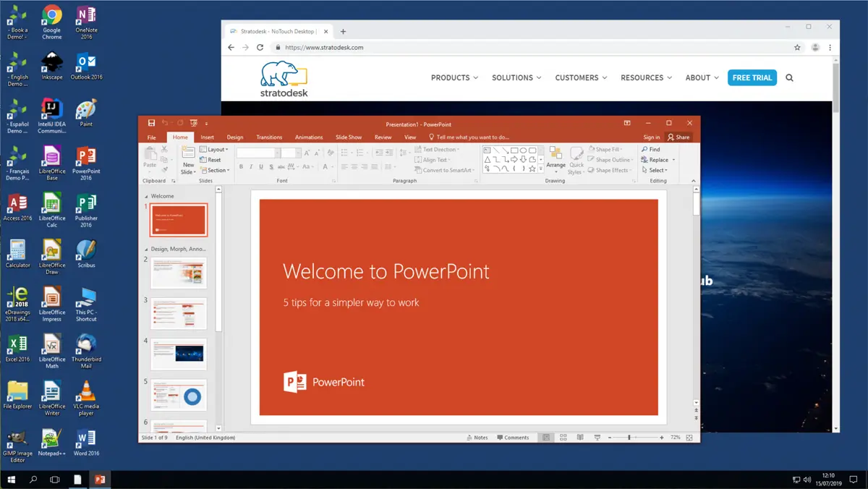Screen dimensions: 868x489
Task: Expand the SOLUTIONS menu on Stratodesk site
Action: [x=516, y=77]
